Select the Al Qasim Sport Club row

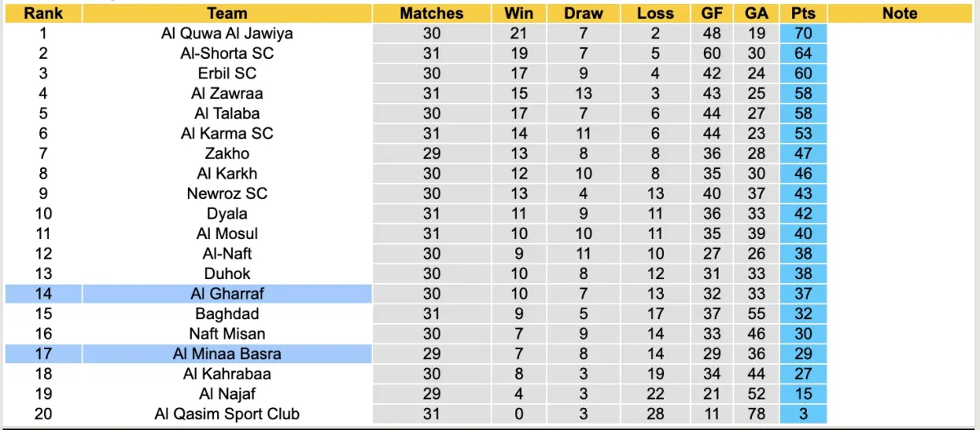click(227, 414)
